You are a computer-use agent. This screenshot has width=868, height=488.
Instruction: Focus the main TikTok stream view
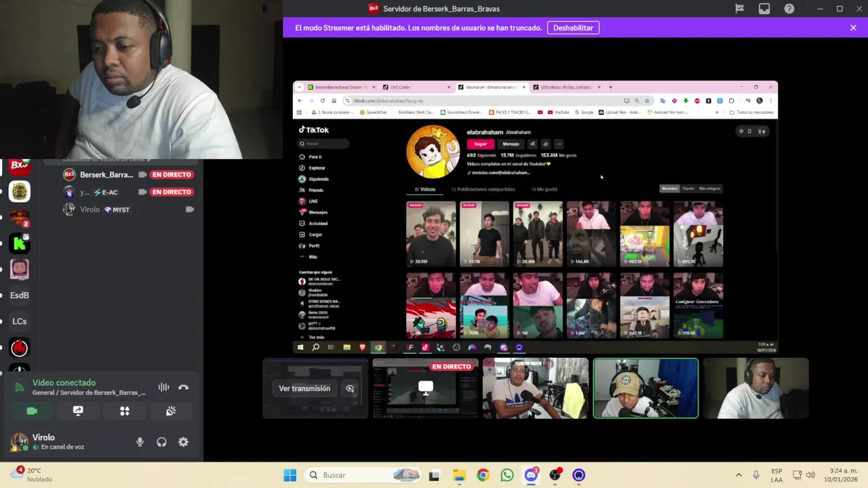(535, 217)
